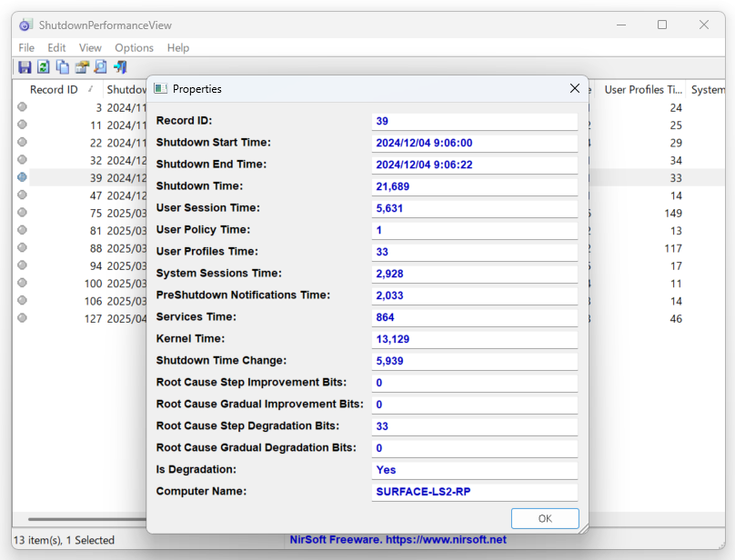Select the row icon for record 22

22,142
